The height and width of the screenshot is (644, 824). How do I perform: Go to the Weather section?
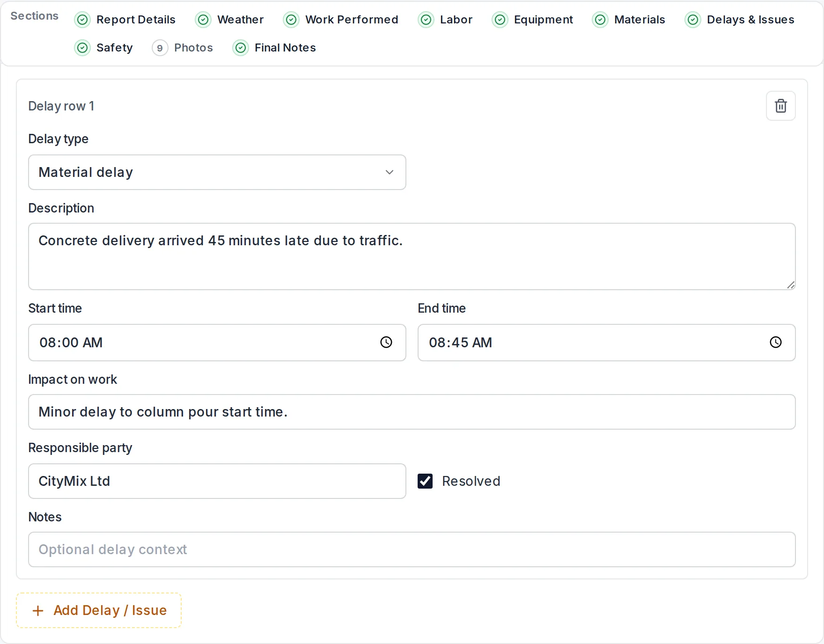point(229,20)
